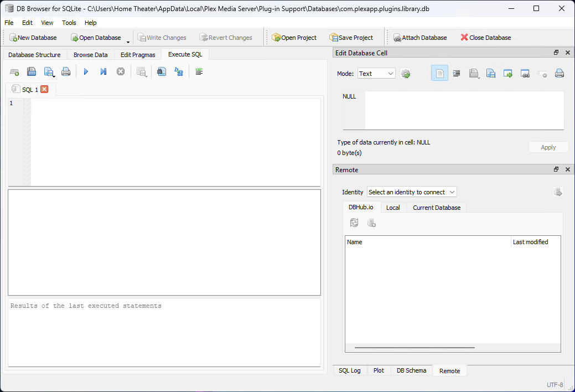Click the Find and Replace icon
The width and height of the screenshot is (575, 392).
click(178, 72)
